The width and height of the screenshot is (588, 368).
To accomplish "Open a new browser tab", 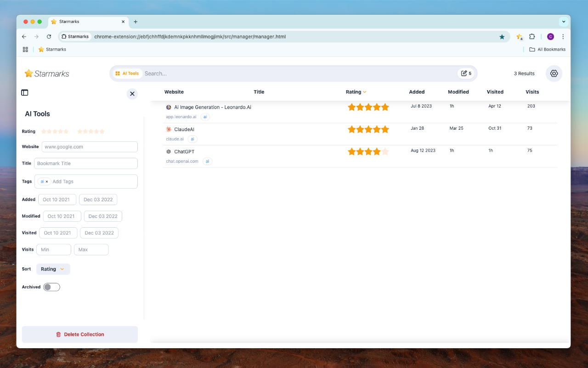I will click(136, 22).
